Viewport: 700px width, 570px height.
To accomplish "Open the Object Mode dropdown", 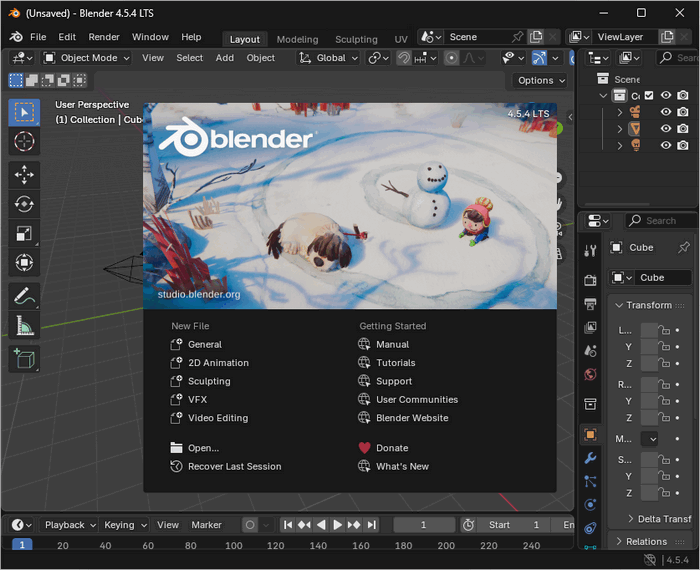I will click(87, 58).
